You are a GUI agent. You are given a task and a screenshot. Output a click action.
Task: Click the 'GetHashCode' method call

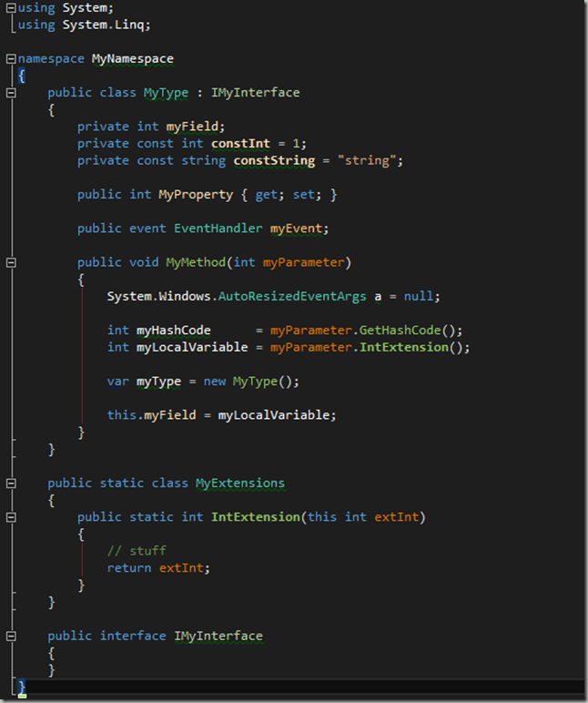(400, 331)
